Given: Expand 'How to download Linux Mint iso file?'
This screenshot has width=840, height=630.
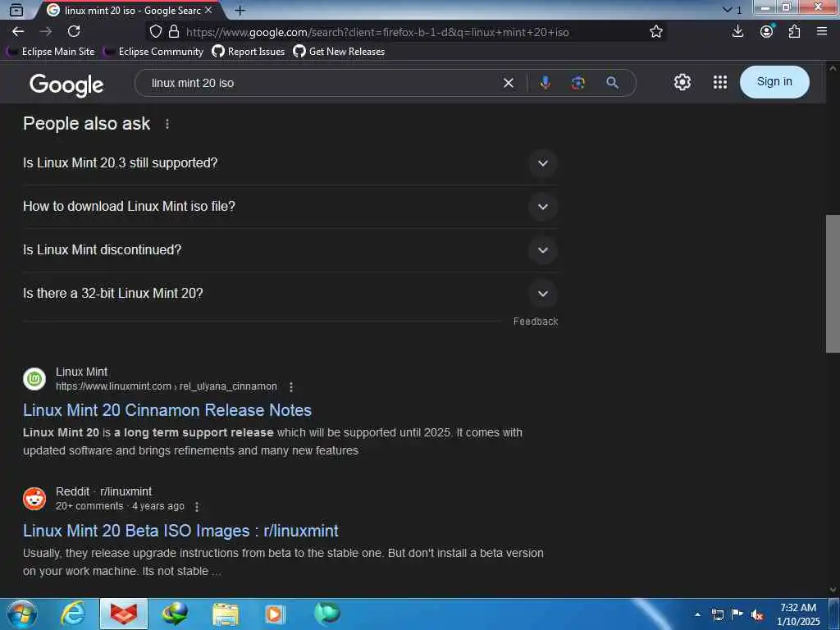Looking at the screenshot, I should click(x=290, y=206).
